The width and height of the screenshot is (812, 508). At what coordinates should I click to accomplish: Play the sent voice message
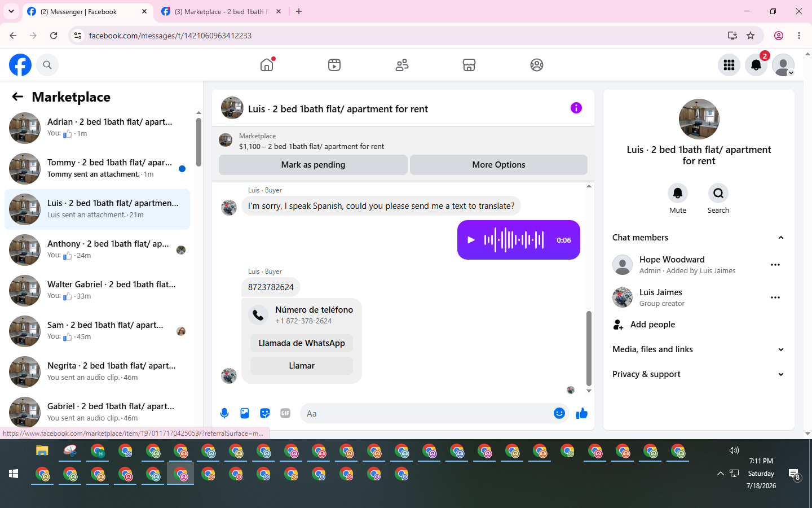471,240
